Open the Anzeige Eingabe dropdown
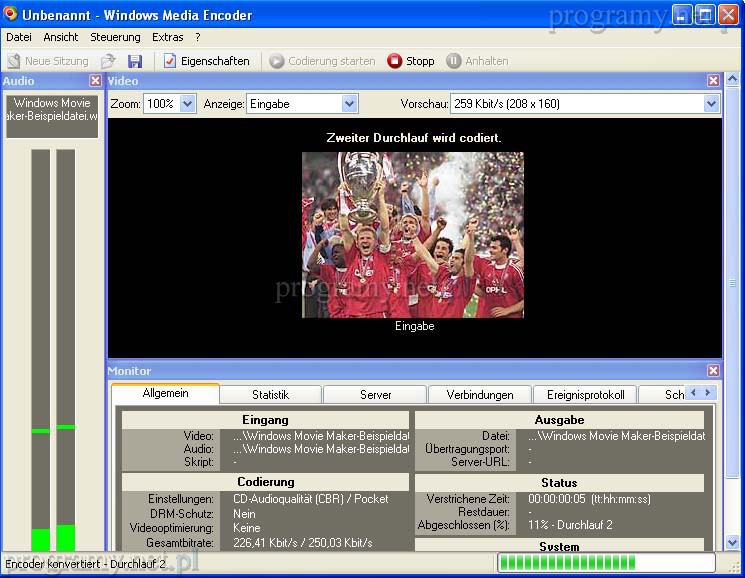 (349, 104)
